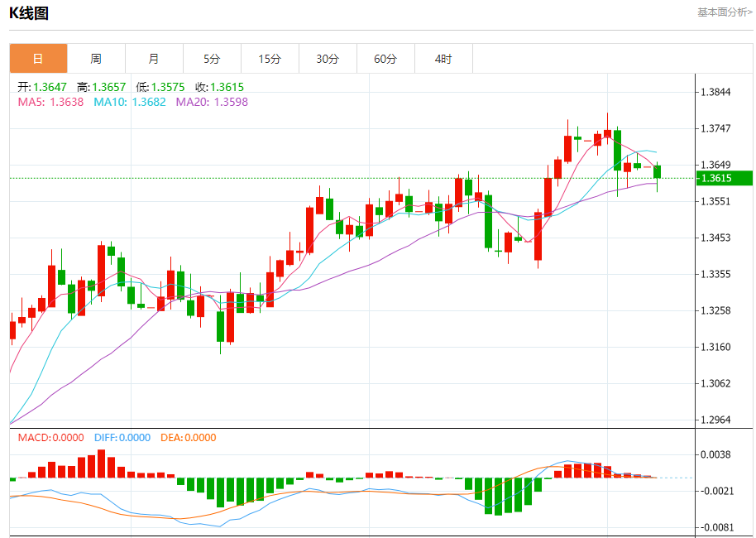Screen dimensions: 756x538
Task: Switch to the 周 weekly tab
Action: click(97, 59)
